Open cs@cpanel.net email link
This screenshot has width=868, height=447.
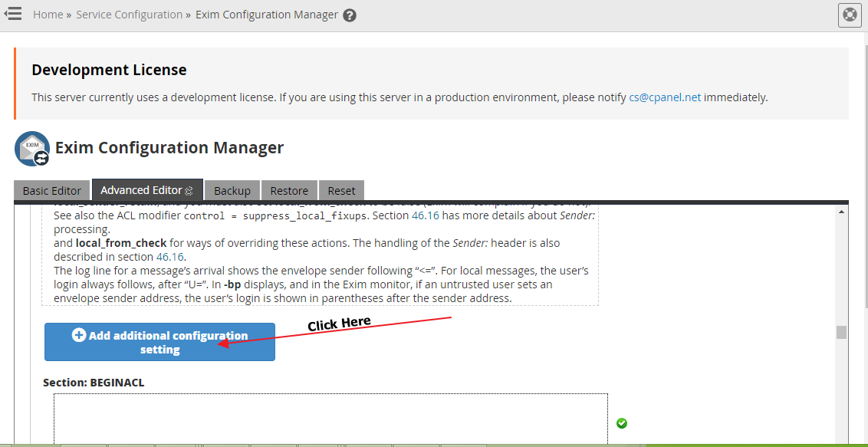point(665,97)
